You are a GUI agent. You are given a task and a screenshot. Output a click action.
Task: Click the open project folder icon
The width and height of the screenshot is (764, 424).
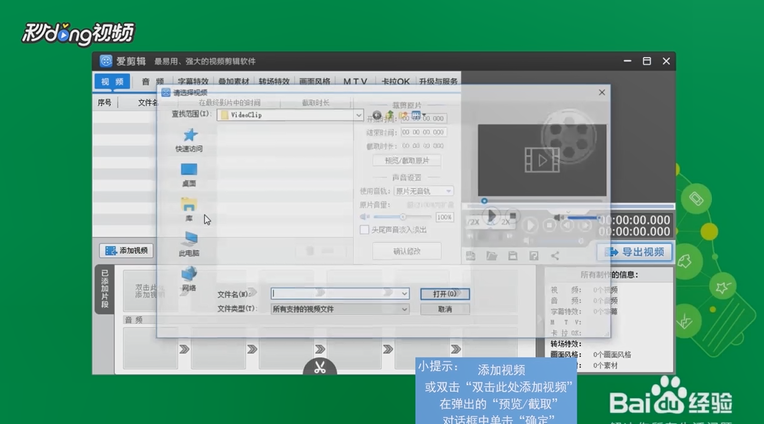point(491,256)
